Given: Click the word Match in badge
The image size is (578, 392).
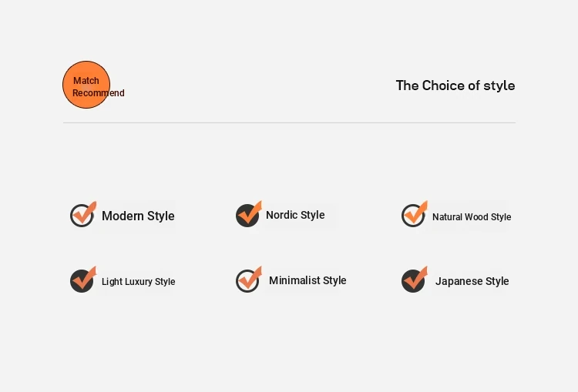Looking at the screenshot, I should pos(86,80).
